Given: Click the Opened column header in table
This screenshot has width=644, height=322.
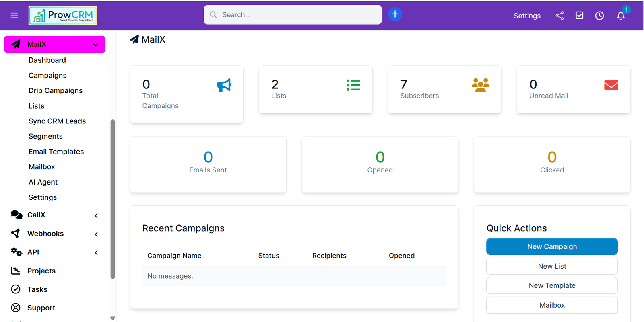Looking at the screenshot, I should [x=402, y=256].
